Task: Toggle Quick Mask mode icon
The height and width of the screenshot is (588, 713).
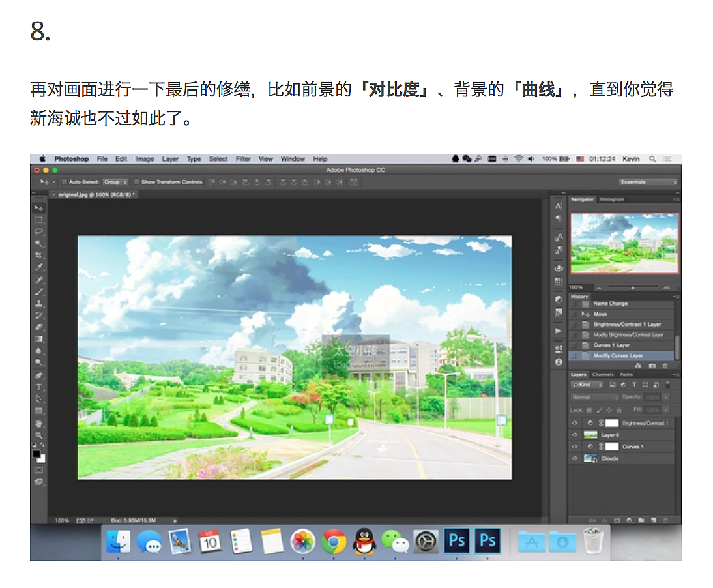Action: [38, 470]
